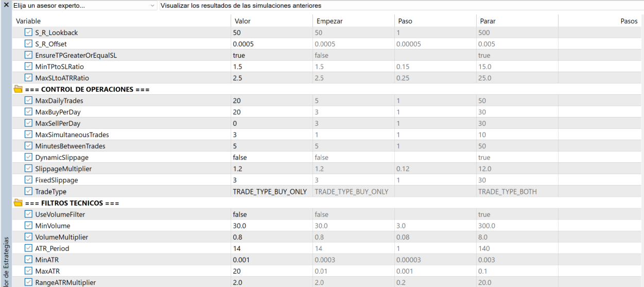Viewport: 644px width, 287px height.
Task: Click the CONTROL DE OPERACIONES folder icon
Action: tap(18, 89)
